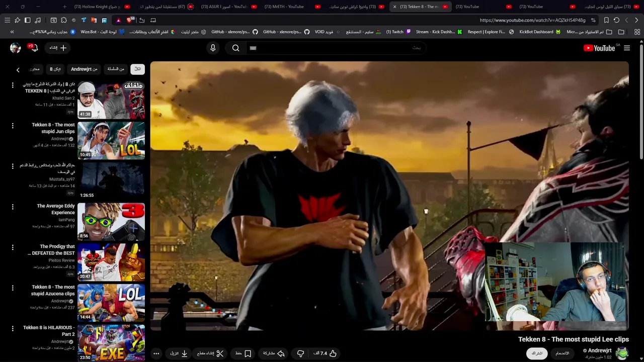Like the video (7.4 ألف)

point(325,353)
